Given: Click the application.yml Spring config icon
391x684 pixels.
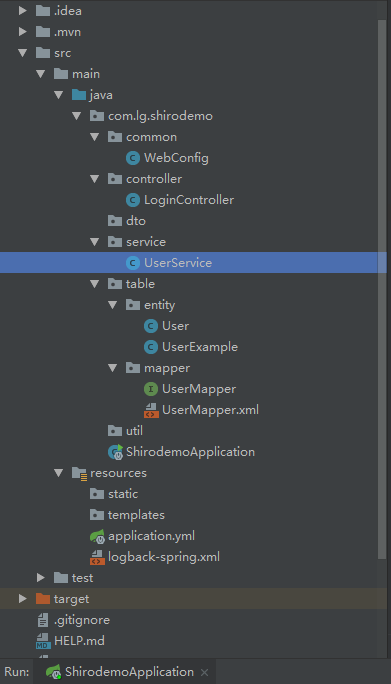Looking at the screenshot, I should 97,536.
